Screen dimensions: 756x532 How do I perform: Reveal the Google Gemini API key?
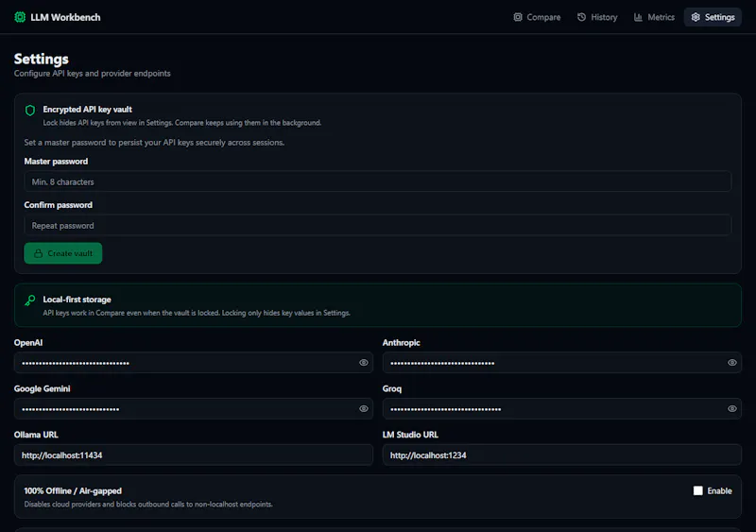coord(364,409)
